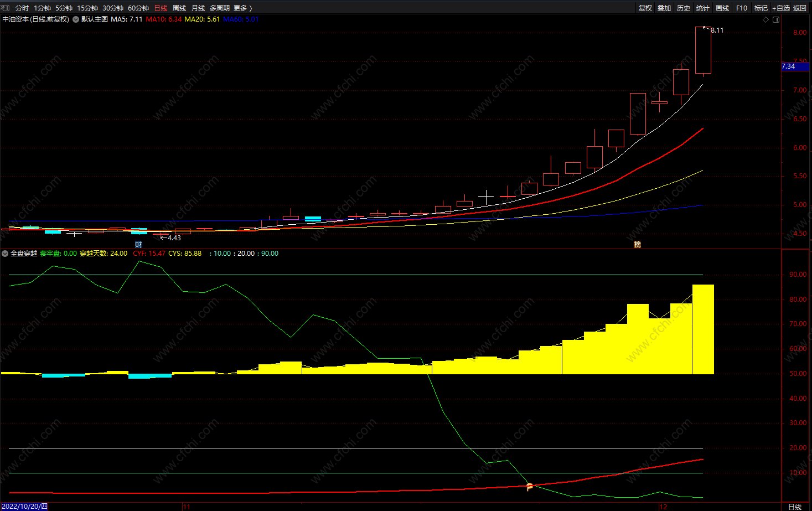Select the 5分钟 period
Screen dimensions: 812x511
pos(64,8)
